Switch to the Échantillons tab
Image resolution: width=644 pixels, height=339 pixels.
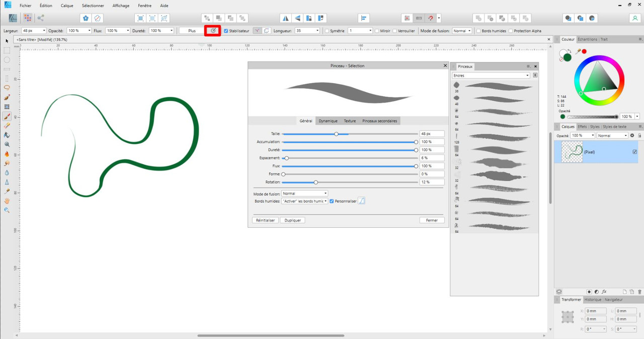click(587, 39)
